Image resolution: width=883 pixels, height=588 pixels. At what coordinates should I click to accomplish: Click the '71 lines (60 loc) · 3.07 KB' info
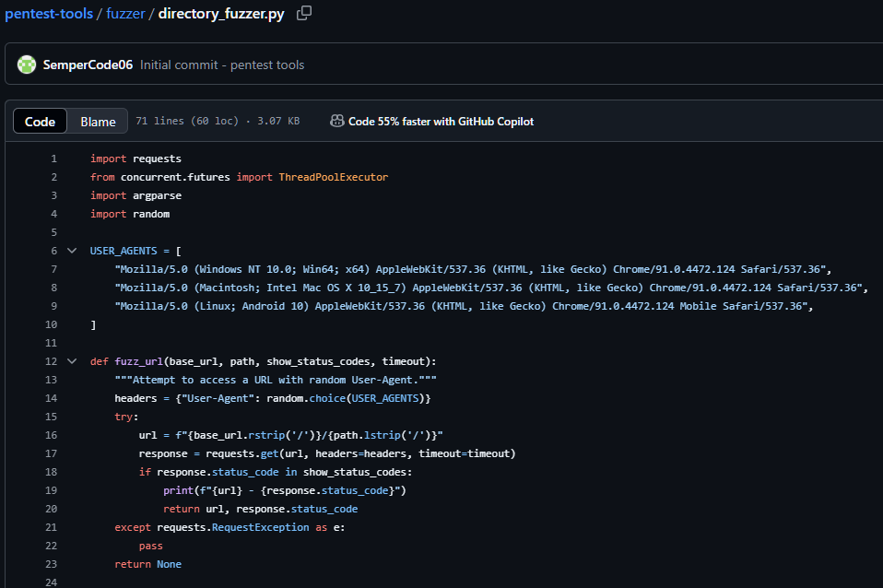[x=218, y=121]
